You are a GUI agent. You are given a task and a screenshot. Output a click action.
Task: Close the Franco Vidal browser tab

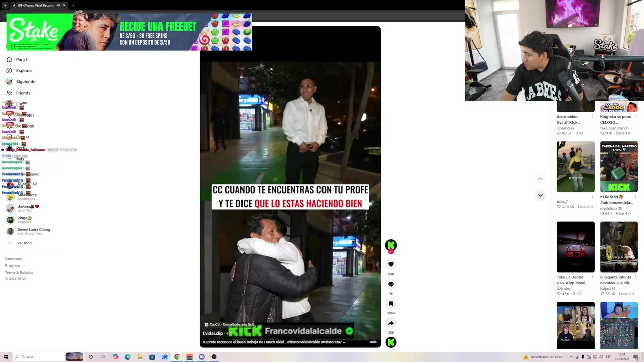pyautogui.click(x=64, y=5)
